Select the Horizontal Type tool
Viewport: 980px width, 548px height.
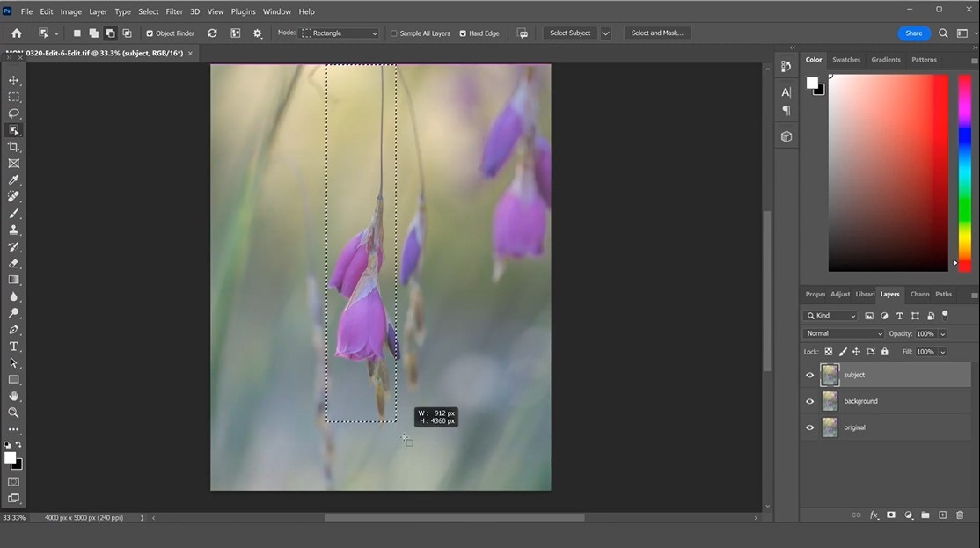pos(14,347)
